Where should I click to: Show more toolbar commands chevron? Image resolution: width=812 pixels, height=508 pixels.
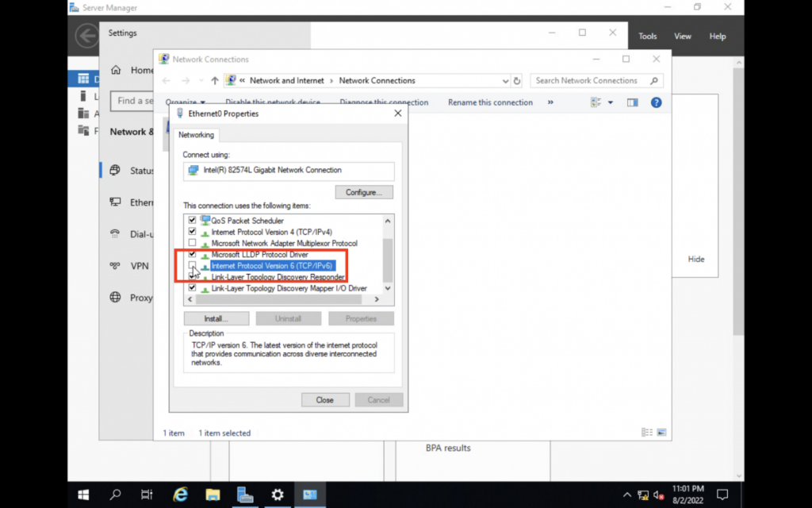pyautogui.click(x=550, y=102)
